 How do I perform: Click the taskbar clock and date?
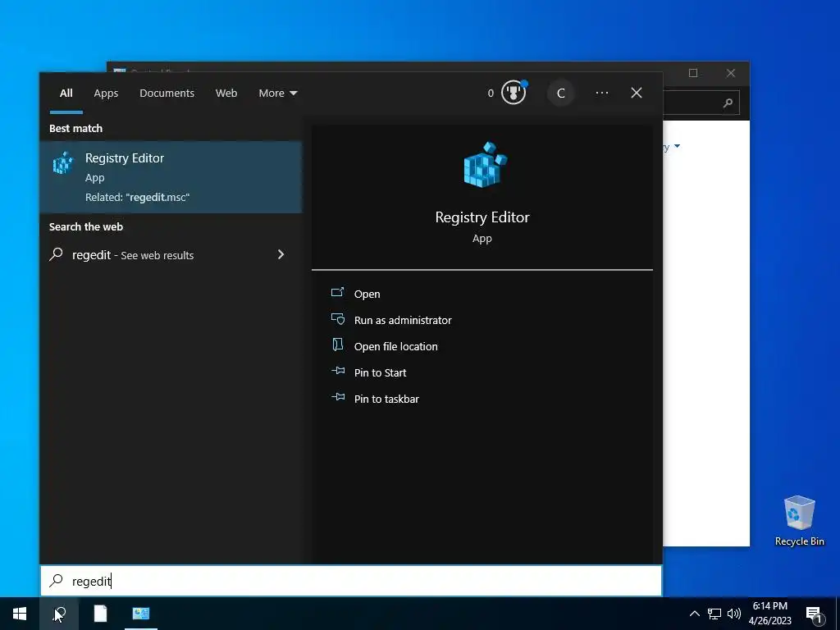coord(769,614)
